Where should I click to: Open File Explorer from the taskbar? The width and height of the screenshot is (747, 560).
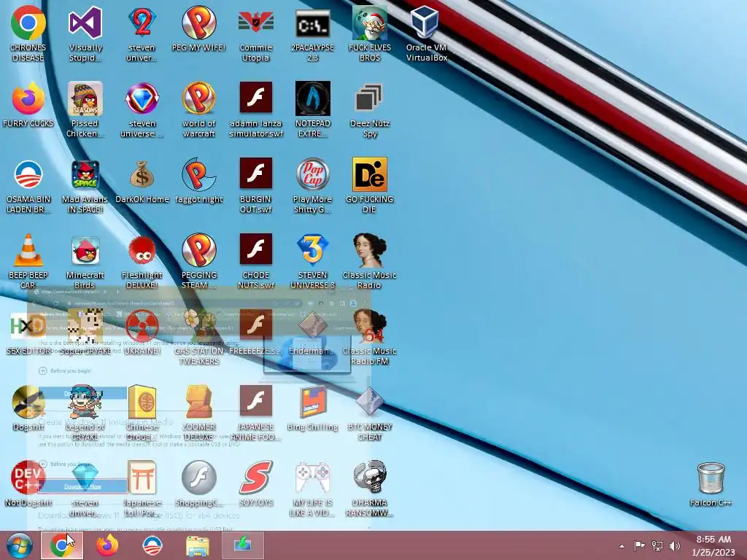click(x=197, y=545)
